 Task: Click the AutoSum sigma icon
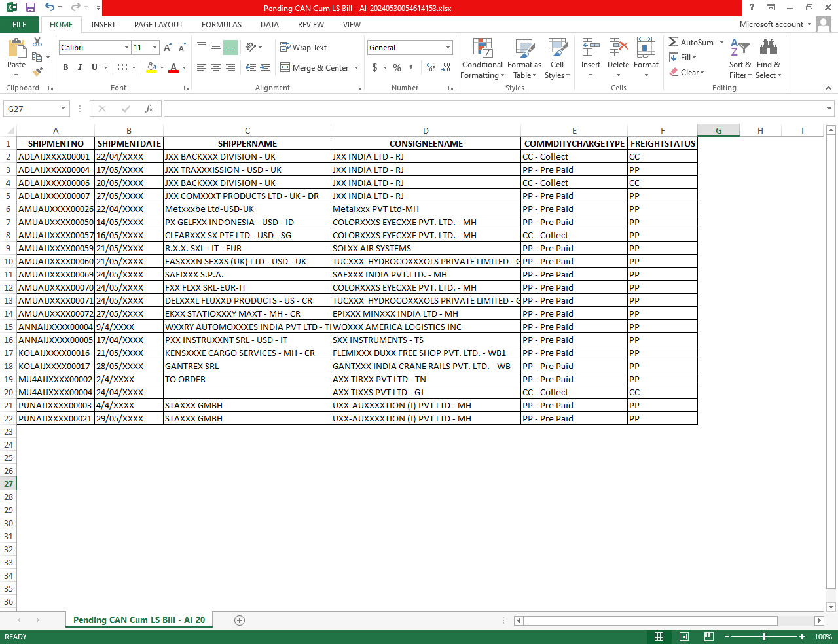[673, 42]
